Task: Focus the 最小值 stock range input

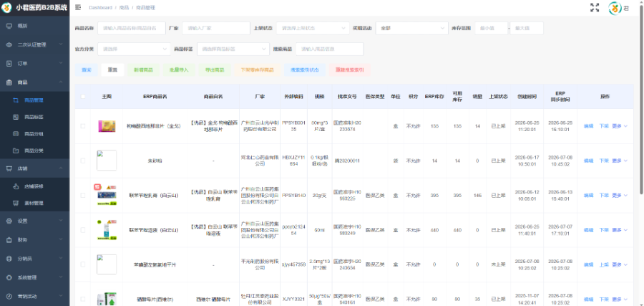Action: pos(492,28)
